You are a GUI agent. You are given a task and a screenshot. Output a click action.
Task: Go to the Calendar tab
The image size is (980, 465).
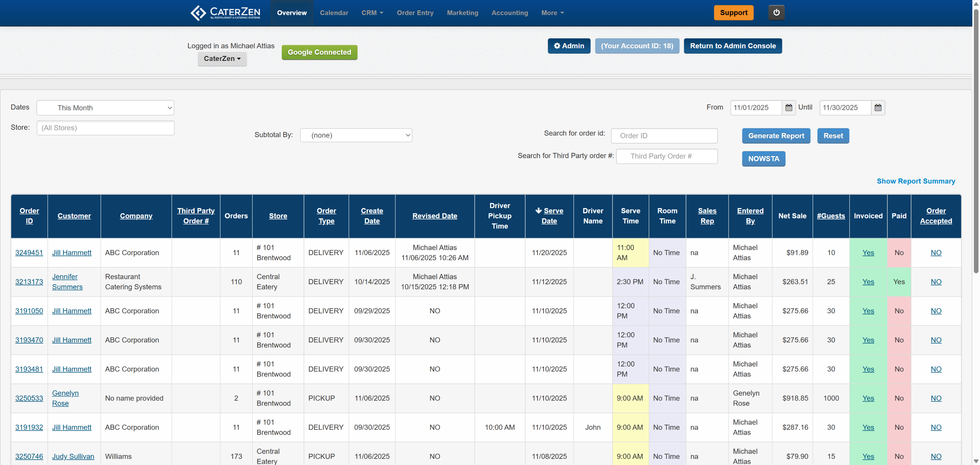point(334,13)
